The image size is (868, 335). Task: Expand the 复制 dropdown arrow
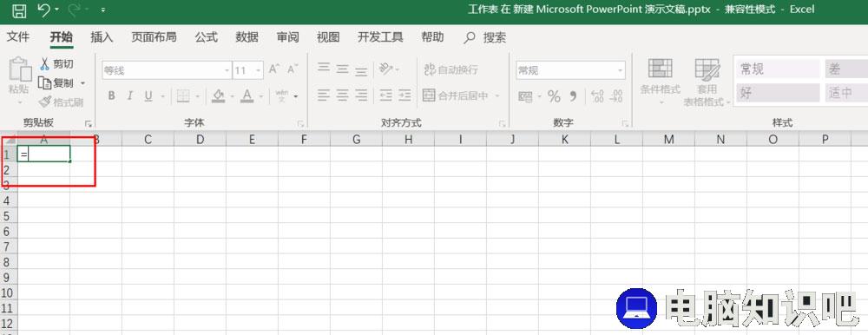click(83, 83)
